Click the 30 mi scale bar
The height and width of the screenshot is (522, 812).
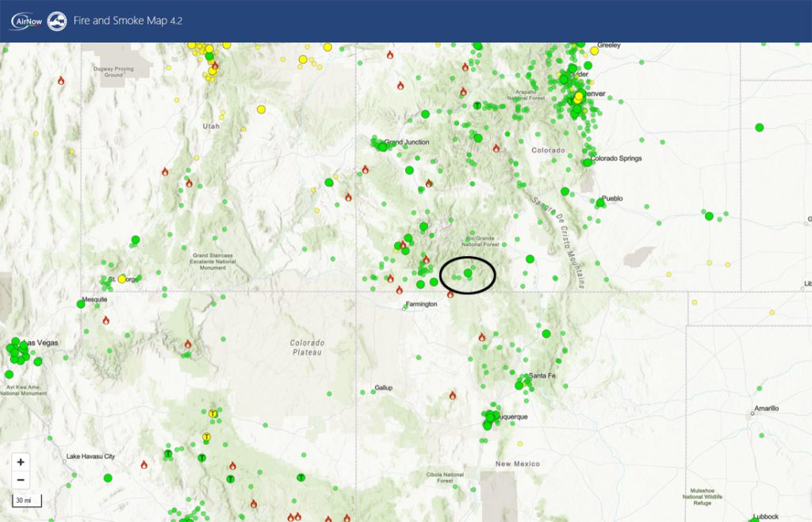point(26,501)
